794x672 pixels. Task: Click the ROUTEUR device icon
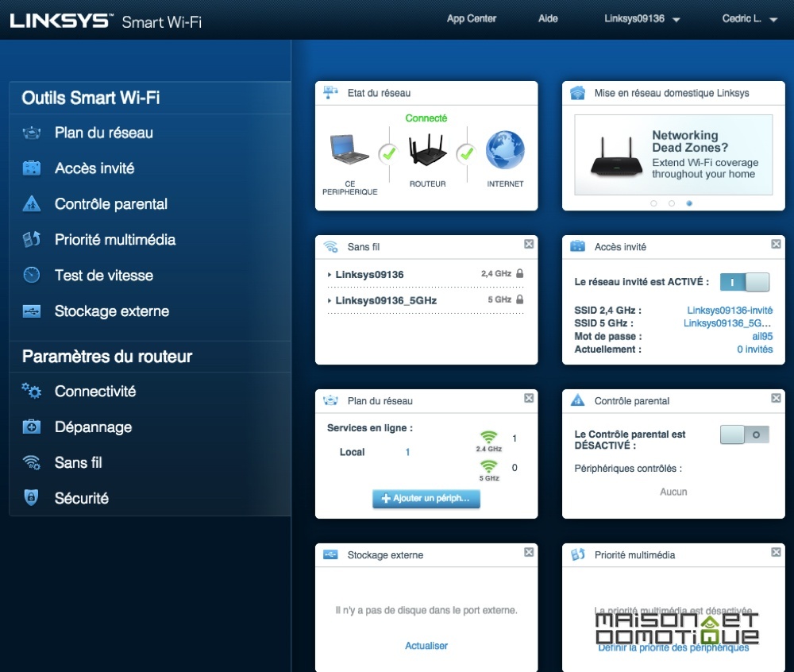coord(428,149)
